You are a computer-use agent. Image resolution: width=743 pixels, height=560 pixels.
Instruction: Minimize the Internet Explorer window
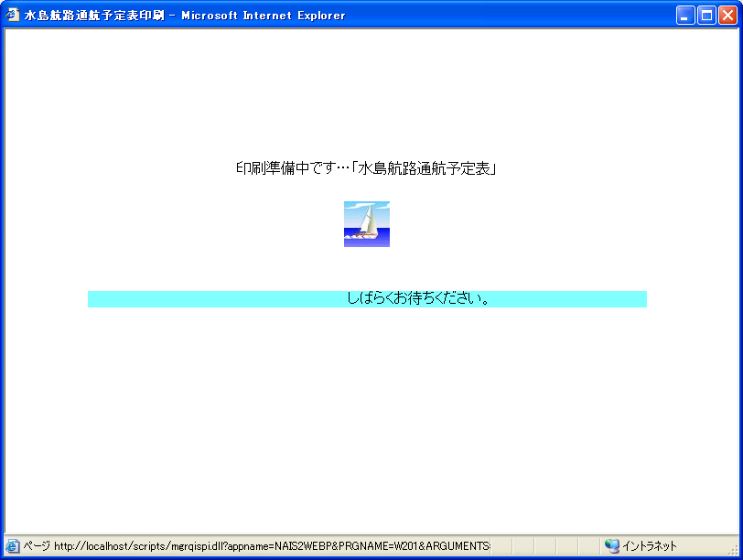pyautogui.click(x=685, y=15)
